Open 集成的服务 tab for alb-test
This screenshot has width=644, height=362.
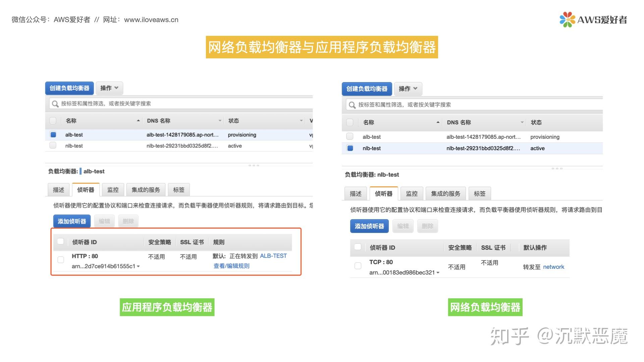tap(146, 190)
